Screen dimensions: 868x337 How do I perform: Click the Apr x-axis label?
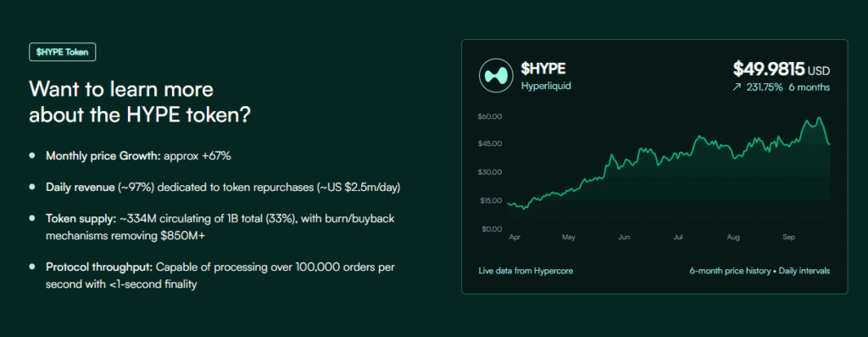pos(515,237)
